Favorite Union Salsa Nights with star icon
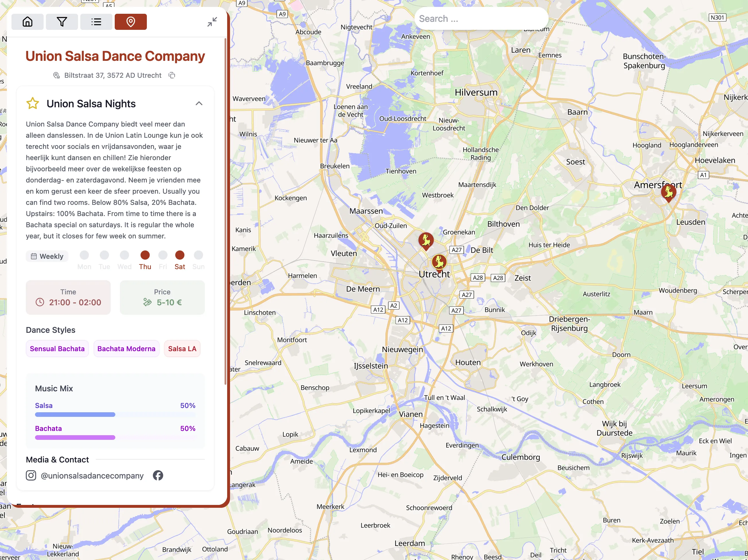This screenshot has width=748, height=560. 33,104
